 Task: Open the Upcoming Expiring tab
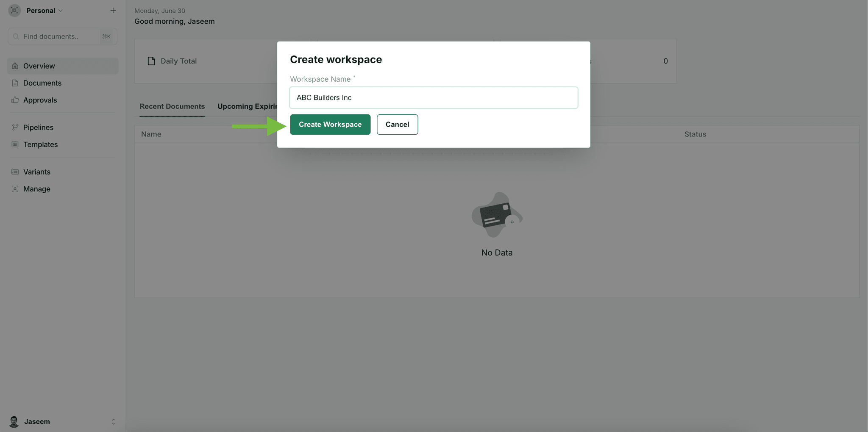pos(248,106)
